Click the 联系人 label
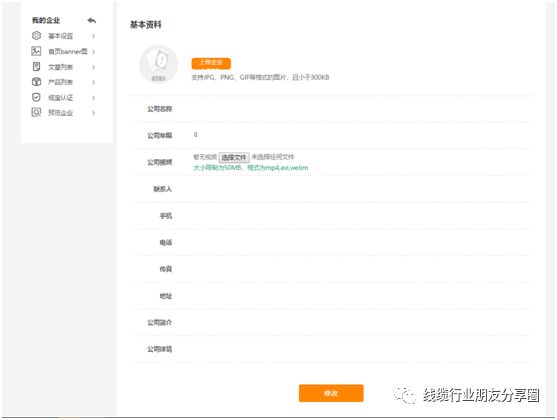 point(163,189)
